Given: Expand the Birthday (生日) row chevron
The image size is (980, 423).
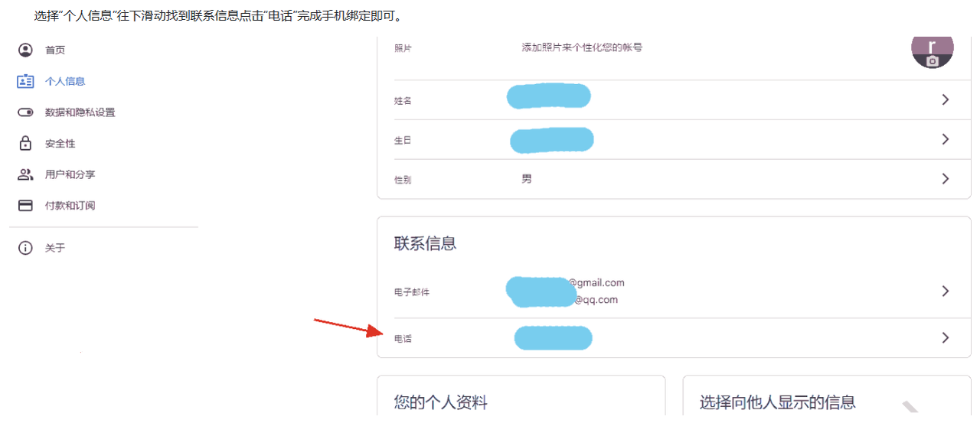Looking at the screenshot, I should [946, 139].
